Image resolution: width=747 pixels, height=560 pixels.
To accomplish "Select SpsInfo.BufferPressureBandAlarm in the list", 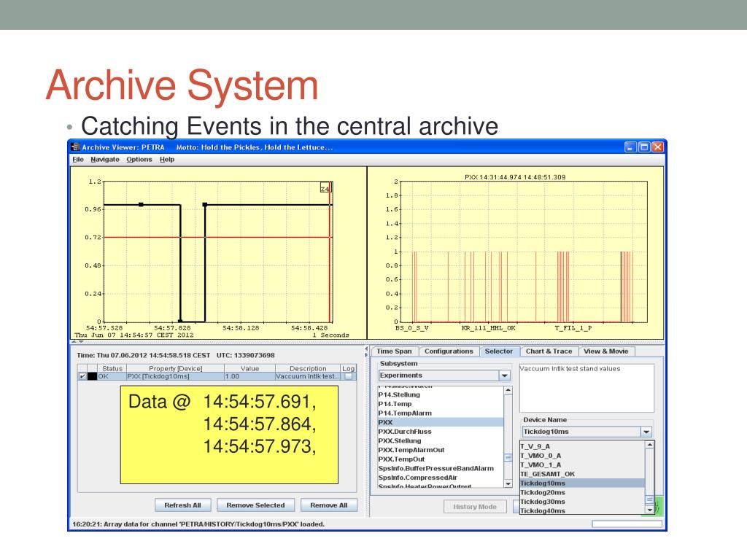I will pyautogui.click(x=441, y=469).
